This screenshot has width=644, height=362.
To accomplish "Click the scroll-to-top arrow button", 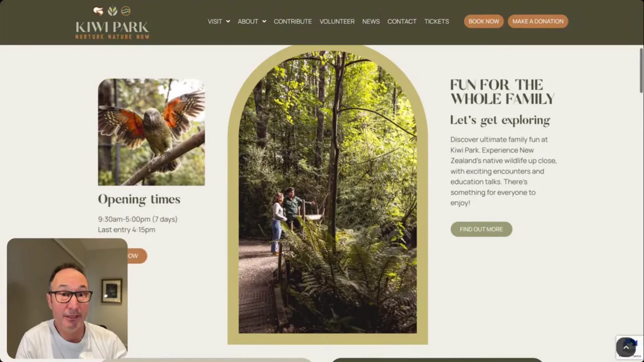I will (626, 347).
